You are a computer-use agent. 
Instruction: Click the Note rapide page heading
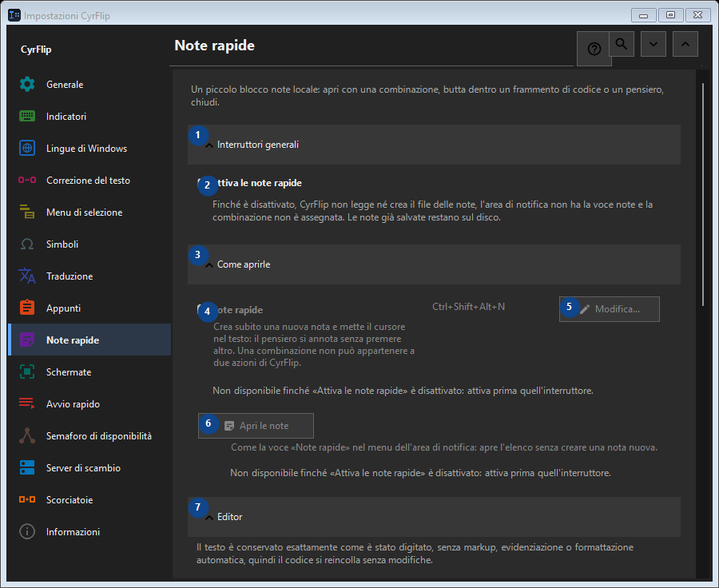(x=215, y=46)
